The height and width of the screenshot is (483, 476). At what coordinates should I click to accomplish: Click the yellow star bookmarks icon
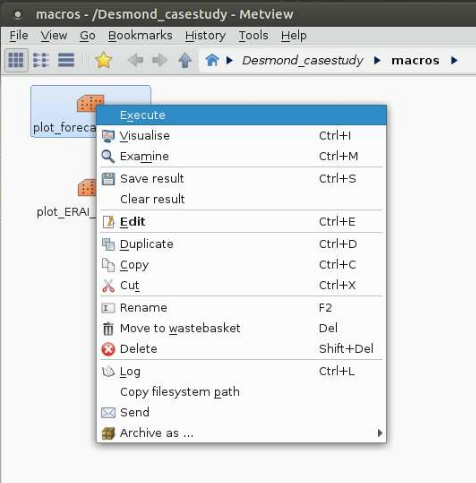tap(103, 60)
